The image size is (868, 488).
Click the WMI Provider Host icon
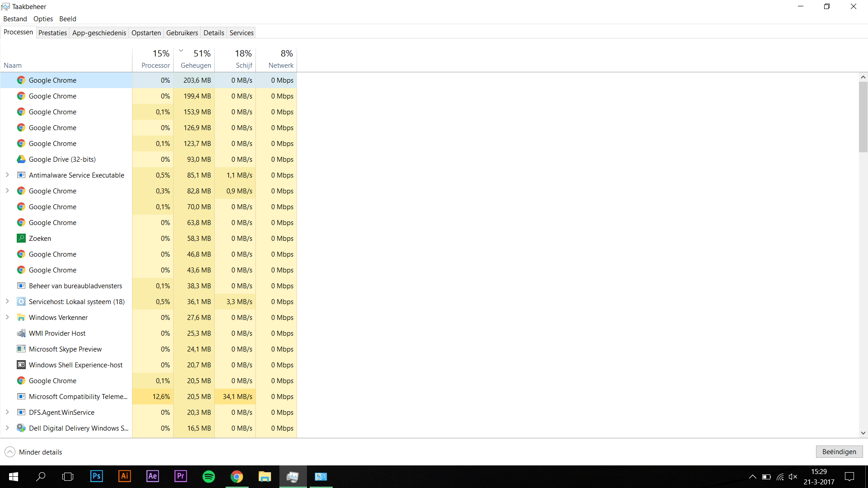coord(21,333)
